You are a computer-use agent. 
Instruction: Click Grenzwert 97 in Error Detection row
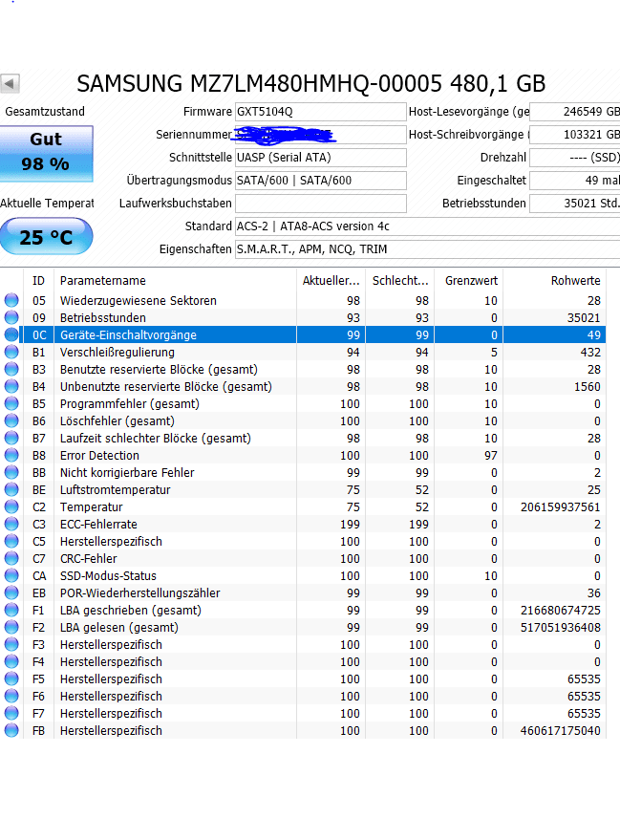491,455
